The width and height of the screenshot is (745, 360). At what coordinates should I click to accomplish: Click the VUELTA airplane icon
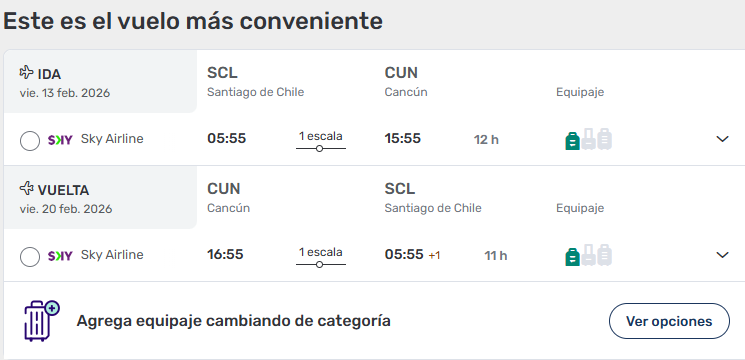pos(26,189)
